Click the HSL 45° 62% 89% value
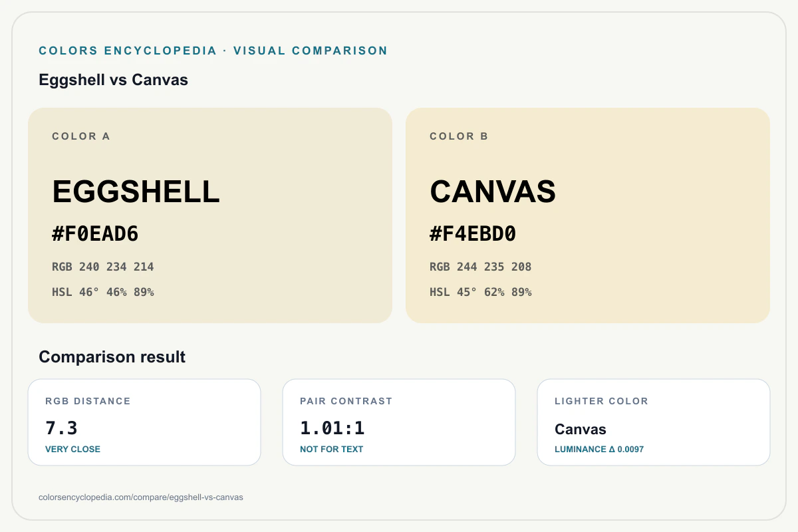The width and height of the screenshot is (798, 532). pos(481,292)
